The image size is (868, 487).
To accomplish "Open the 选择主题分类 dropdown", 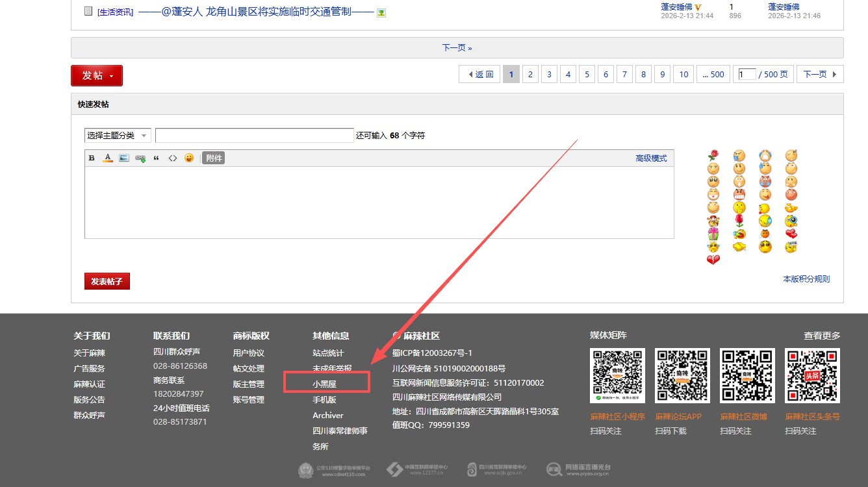I will pyautogui.click(x=118, y=136).
